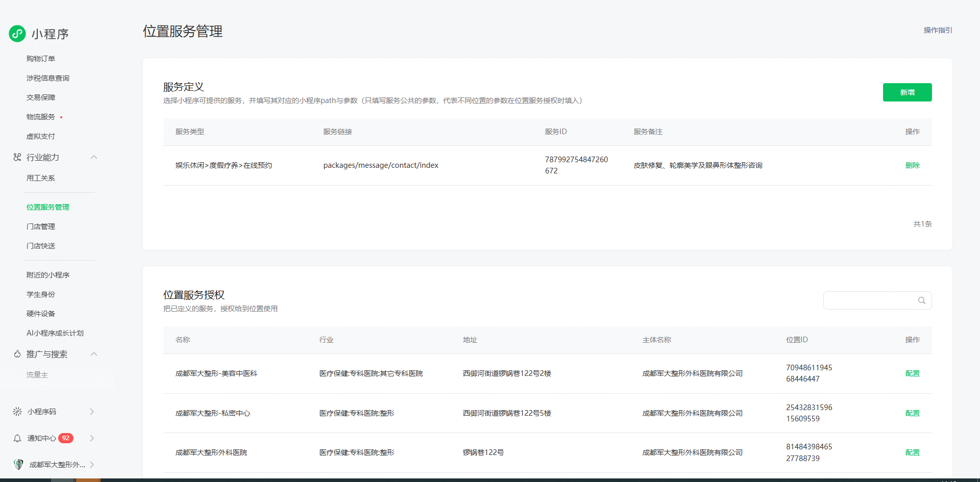This screenshot has height=482, width=980.
Task: Open AI小程序成长计划 menu item
Action: (x=55, y=333)
